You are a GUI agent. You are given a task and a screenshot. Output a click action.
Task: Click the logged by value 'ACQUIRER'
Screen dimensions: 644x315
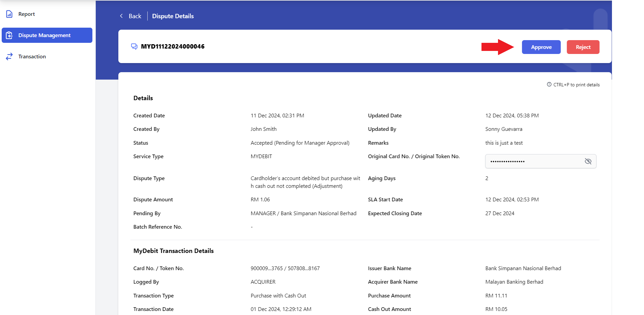pos(263,282)
